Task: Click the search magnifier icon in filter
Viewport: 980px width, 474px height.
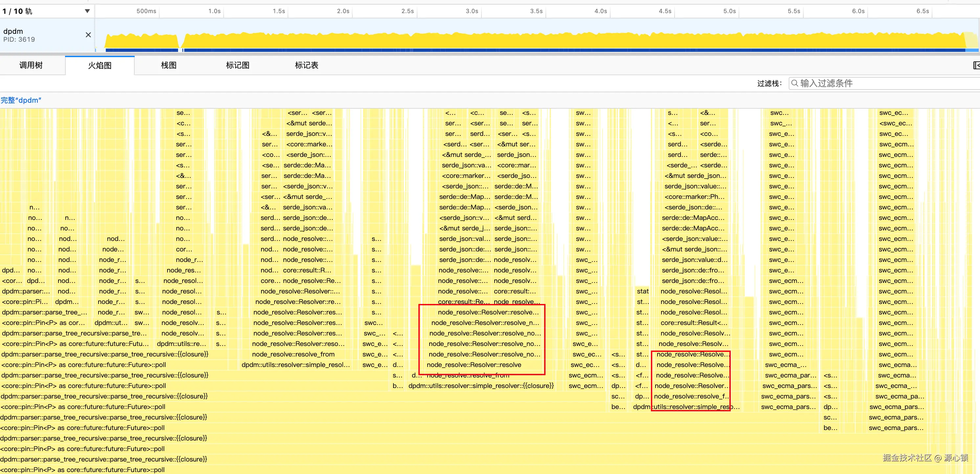Action: (794, 83)
